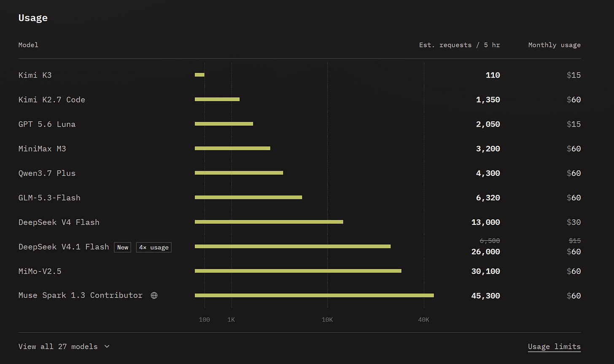Click the struck-through $15 price
This screenshot has width=614, height=364.
tap(575, 241)
